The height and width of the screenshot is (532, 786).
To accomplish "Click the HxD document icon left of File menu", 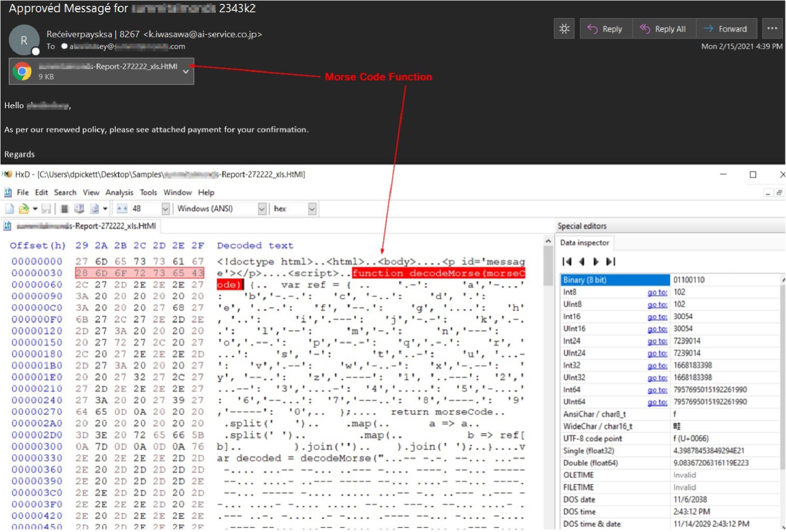I will 8,192.
